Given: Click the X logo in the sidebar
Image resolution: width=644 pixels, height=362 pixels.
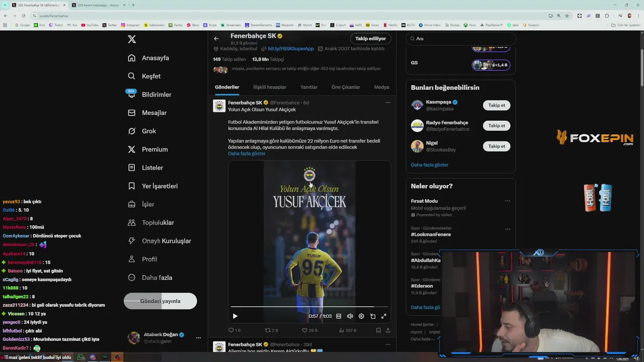Looking at the screenshot, I should point(132,39).
